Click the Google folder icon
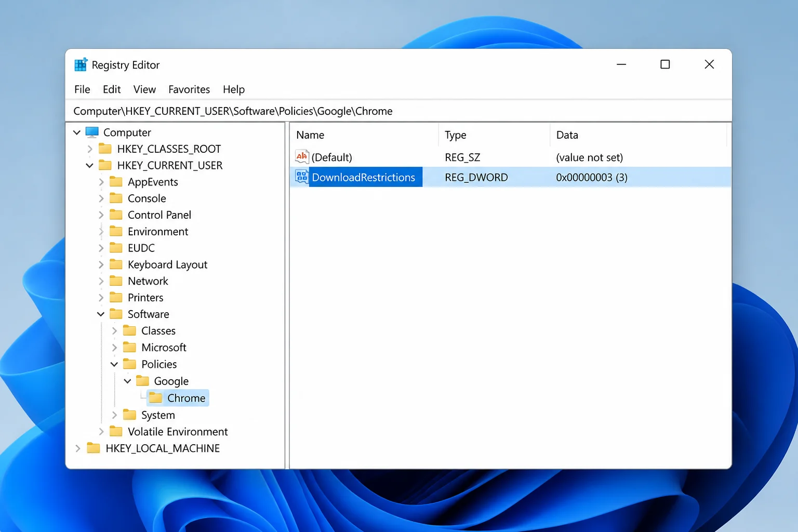Viewport: 798px width, 532px height. (142, 381)
